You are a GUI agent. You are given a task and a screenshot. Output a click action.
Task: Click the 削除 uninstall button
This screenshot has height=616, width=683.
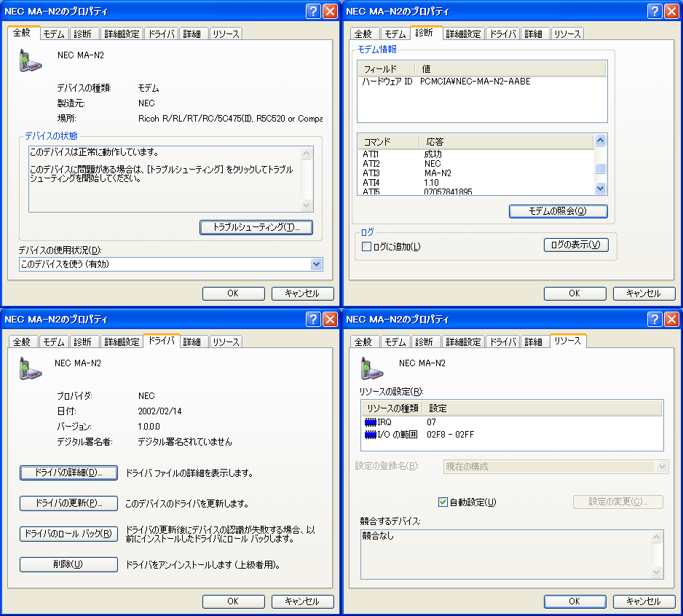pyautogui.click(x=68, y=564)
